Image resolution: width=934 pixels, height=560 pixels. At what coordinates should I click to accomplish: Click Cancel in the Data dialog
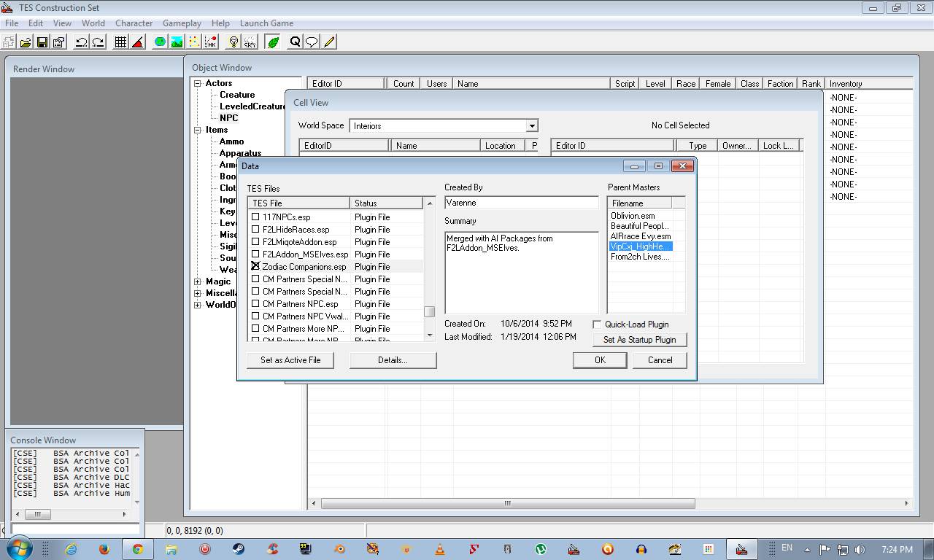[660, 360]
